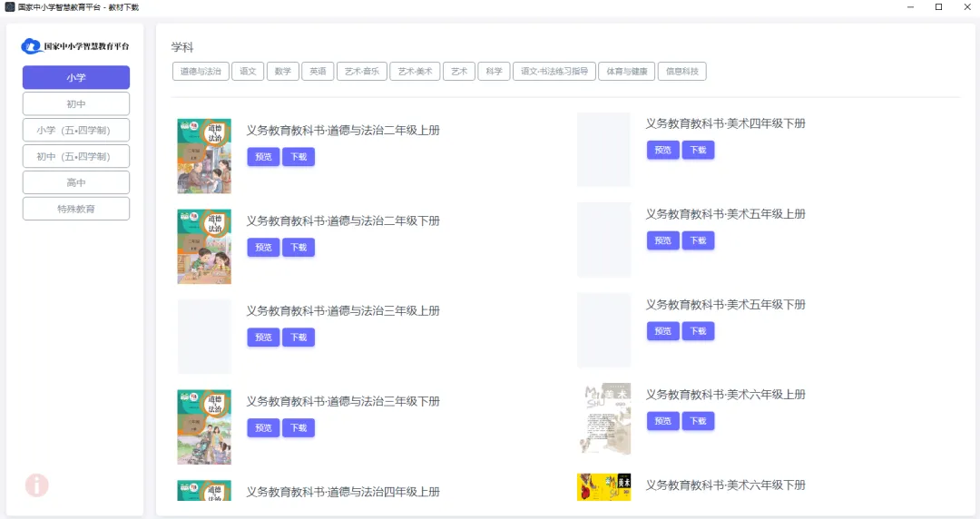Select 初中（五•四学制）category
Screen dimensions: 980x519
point(76,156)
